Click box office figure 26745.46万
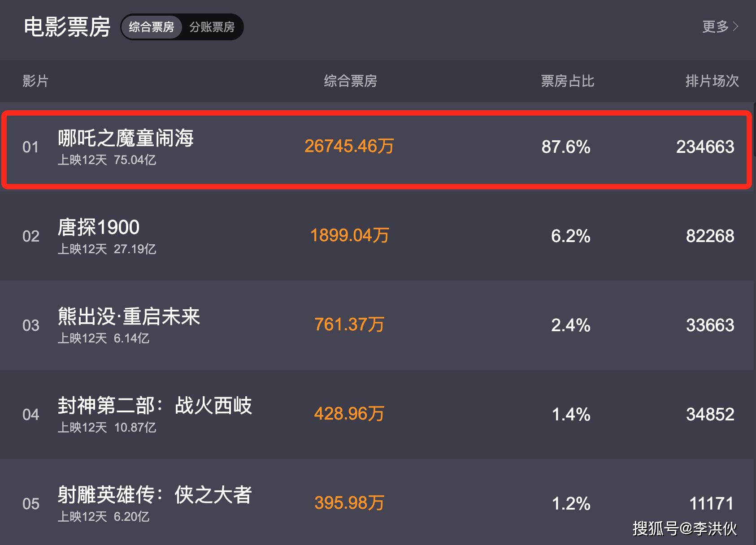This screenshot has height=545, width=756. (x=349, y=146)
